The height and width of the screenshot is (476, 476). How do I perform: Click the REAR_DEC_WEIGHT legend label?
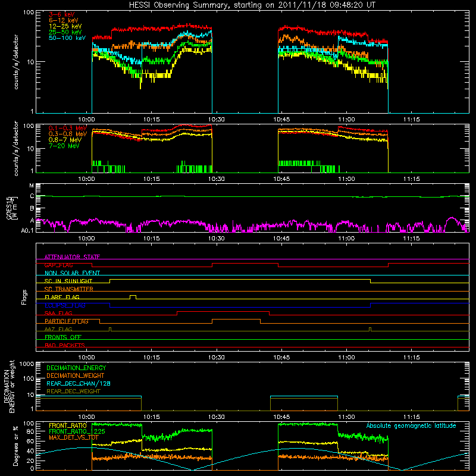click(73, 392)
